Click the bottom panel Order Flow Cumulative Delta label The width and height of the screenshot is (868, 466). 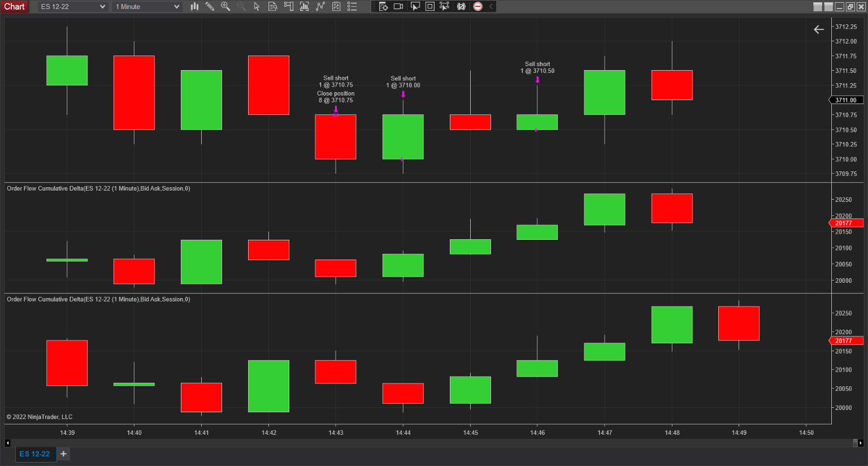tap(98, 299)
